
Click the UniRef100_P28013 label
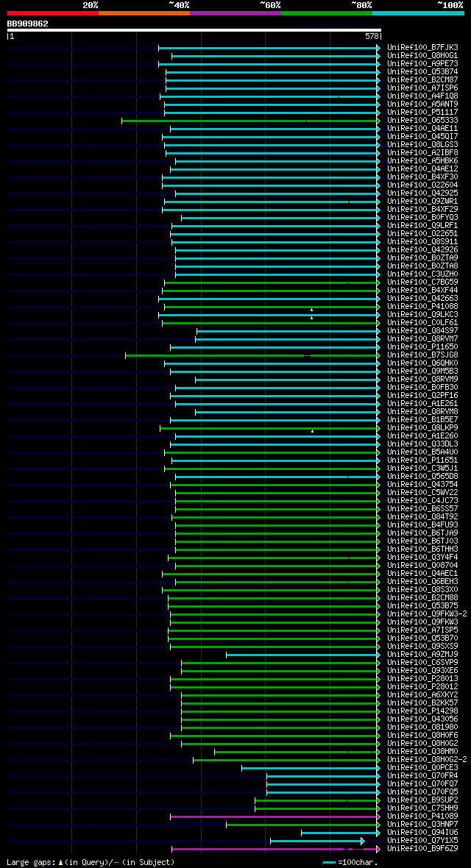pos(422,679)
